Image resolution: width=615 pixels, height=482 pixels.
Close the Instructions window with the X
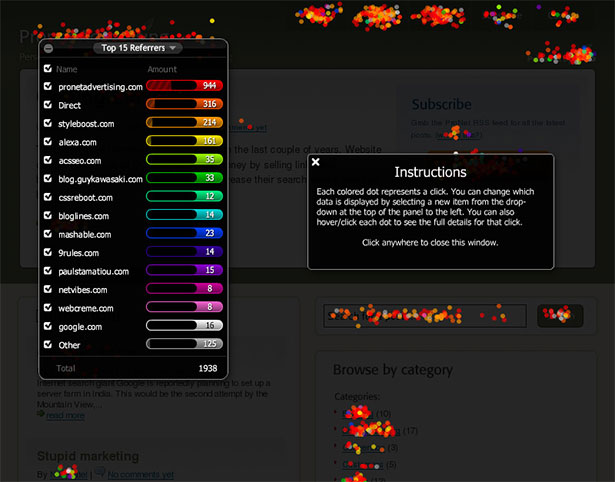(316, 162)
